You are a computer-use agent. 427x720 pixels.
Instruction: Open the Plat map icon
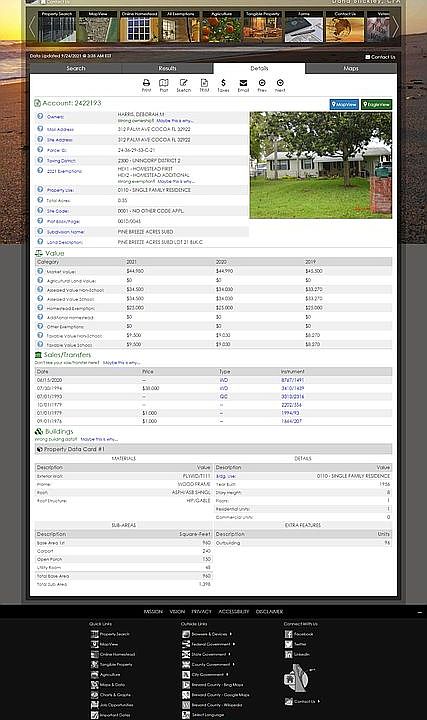point(163,83)
